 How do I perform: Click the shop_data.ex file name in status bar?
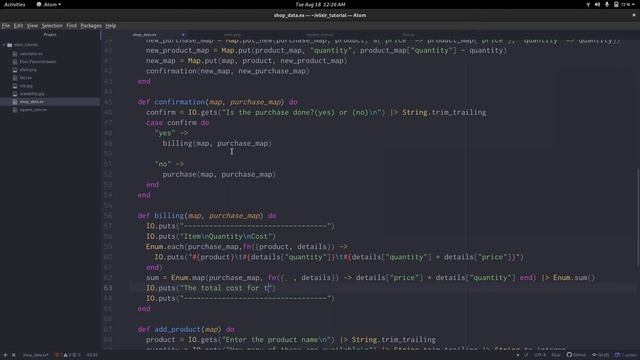click(x=36, y=355)
